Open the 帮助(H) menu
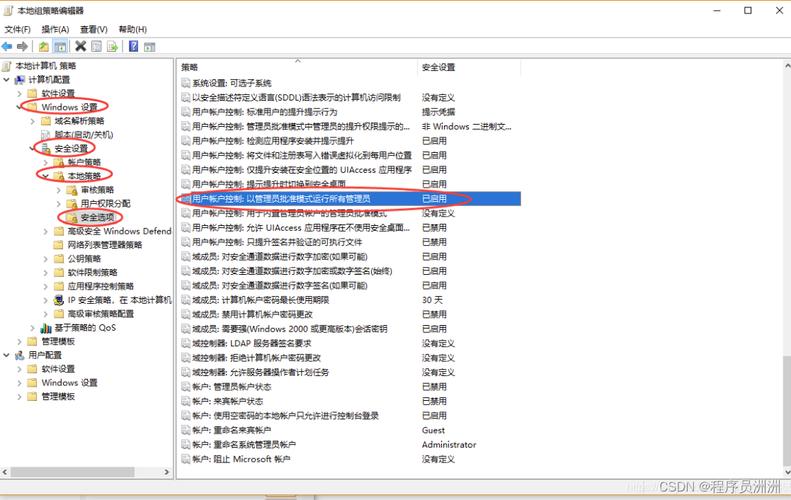The height and width of the screenshot is (500, 791). [133, 29]
